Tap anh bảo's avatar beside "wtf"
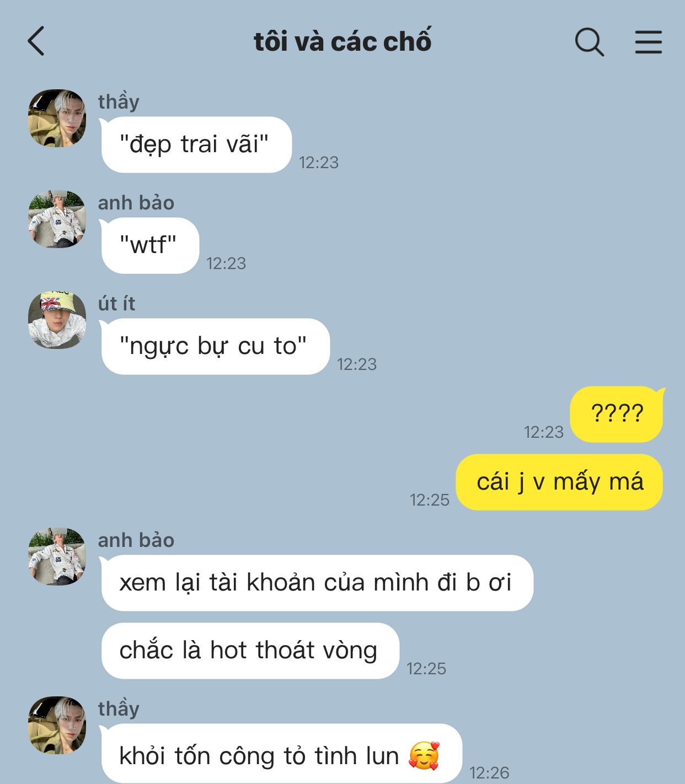 point(57,219)
